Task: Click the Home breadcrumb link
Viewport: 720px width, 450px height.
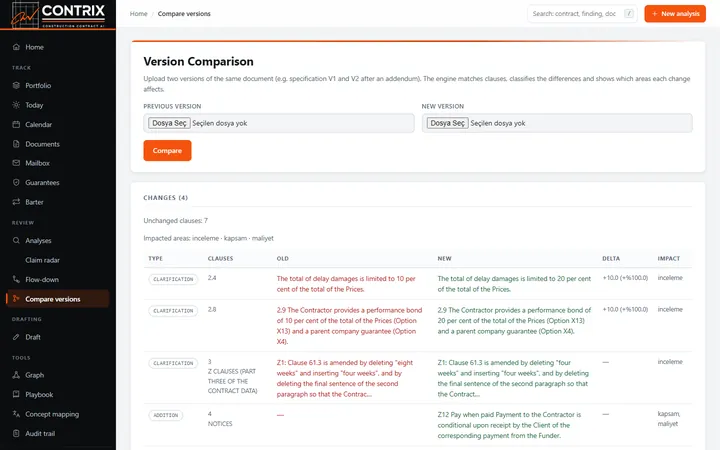Action: coord(139,14)
